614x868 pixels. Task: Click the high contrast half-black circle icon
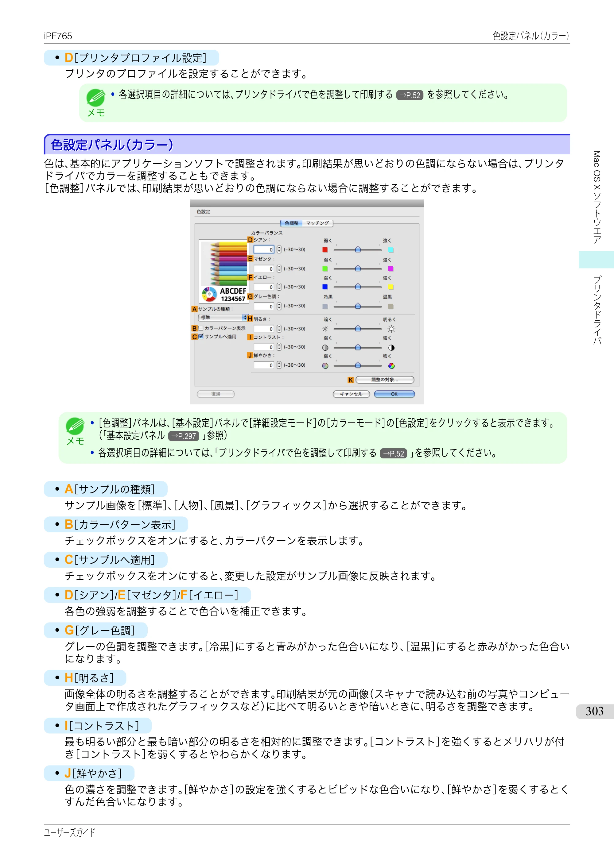[x=391, y=347]
